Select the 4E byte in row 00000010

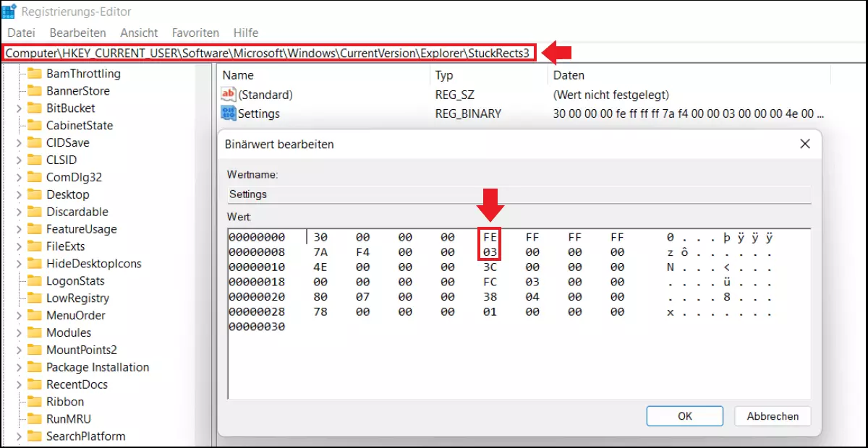pos(320,267)
